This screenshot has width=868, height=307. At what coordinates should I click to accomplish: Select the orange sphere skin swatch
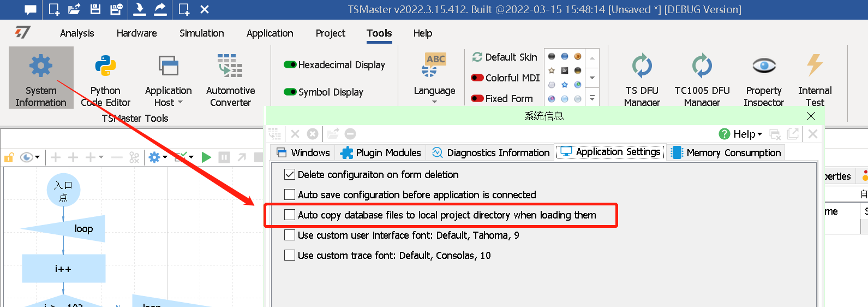click(578, 56)
